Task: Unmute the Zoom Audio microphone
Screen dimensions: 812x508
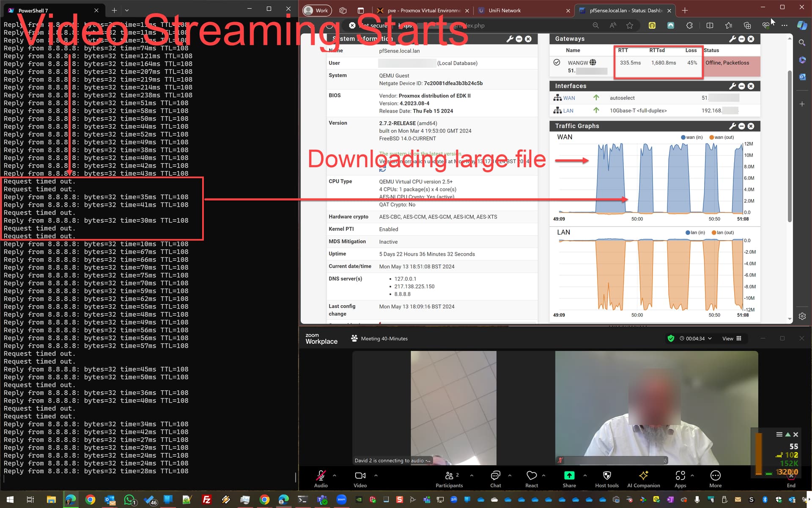Action: pos(321,476)
